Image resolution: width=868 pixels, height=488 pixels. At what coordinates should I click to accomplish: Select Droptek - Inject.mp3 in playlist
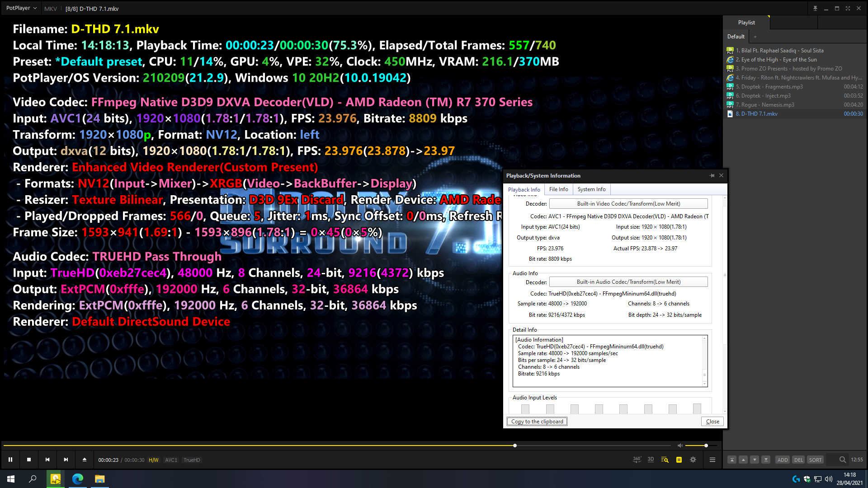click(795, 96)
